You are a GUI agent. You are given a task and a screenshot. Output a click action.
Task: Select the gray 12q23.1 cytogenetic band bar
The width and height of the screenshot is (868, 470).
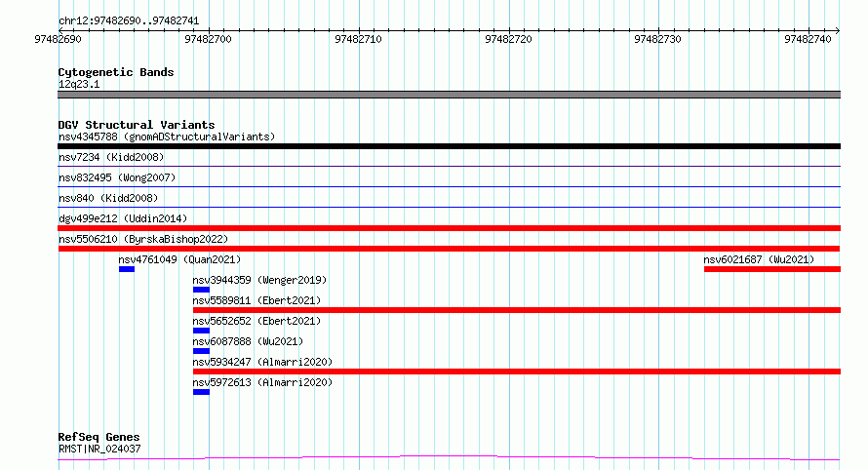tap(449, 95)
